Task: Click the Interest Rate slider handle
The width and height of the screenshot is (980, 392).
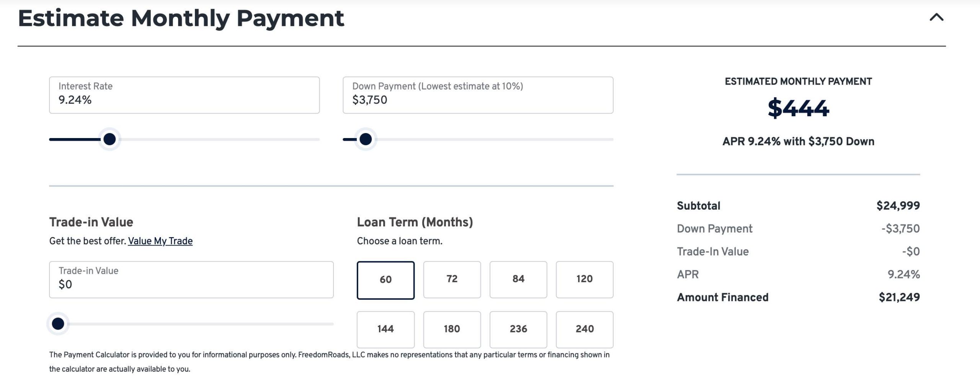Action: (109, 139)
